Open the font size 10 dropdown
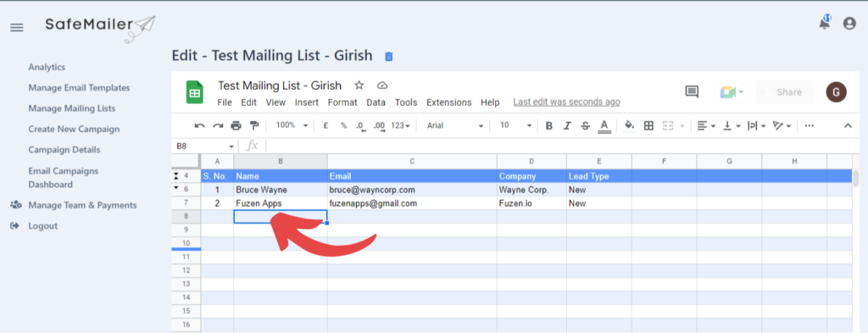 click(x=515, y=125)
